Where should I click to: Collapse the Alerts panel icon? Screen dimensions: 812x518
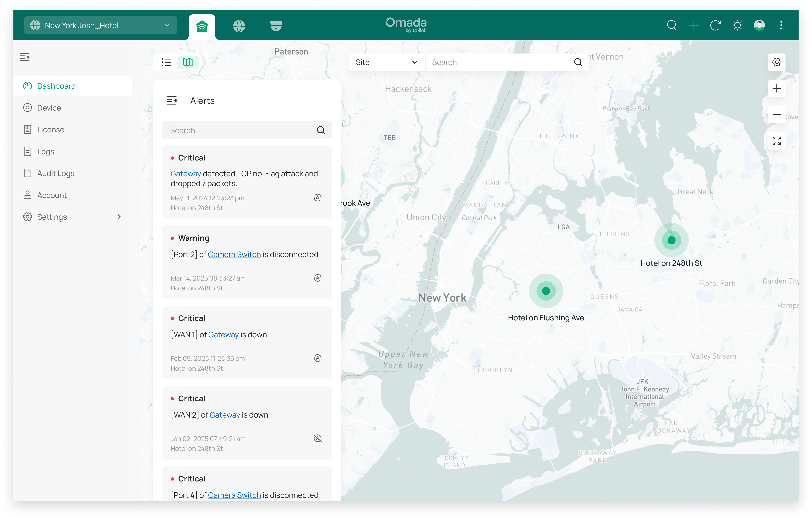(172, 101)
